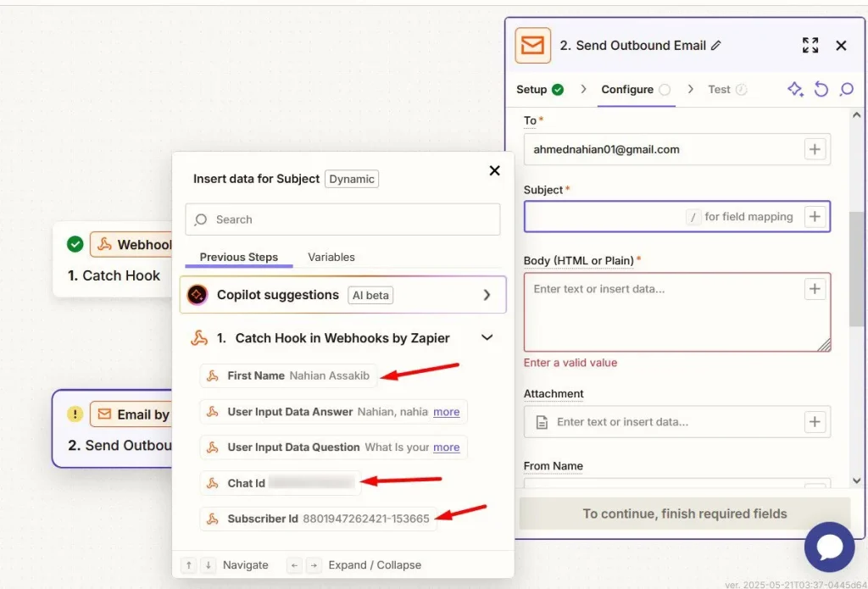This screenshot has width=868, height=589.
Task: Click the plus button in the Attachment field
Action: tap(815, 422)
